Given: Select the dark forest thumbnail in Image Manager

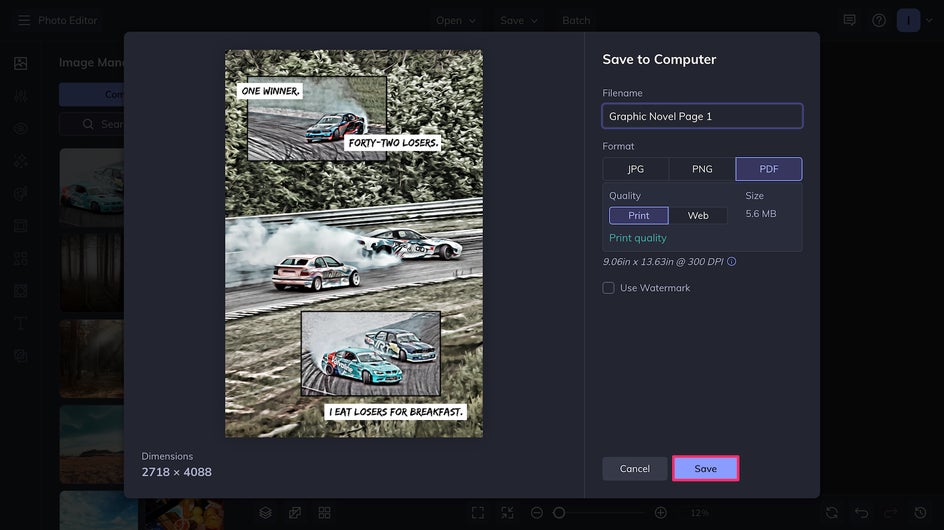Looking at the screenshot, I should 92,273.
